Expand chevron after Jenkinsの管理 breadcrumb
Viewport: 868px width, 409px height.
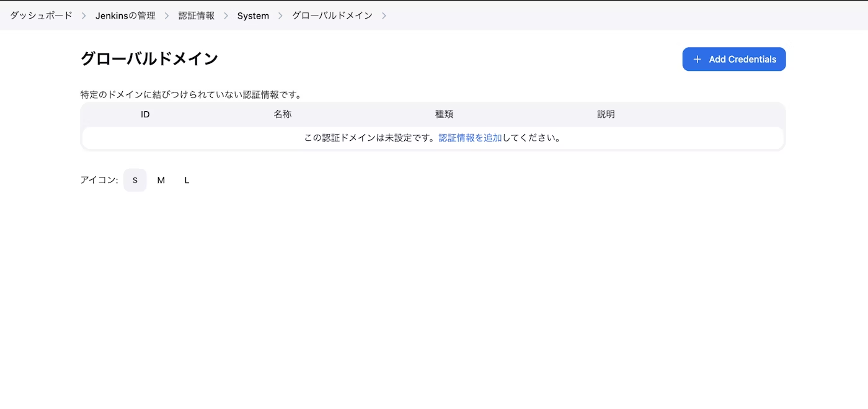pyautogui.click(x=167, y=16)
